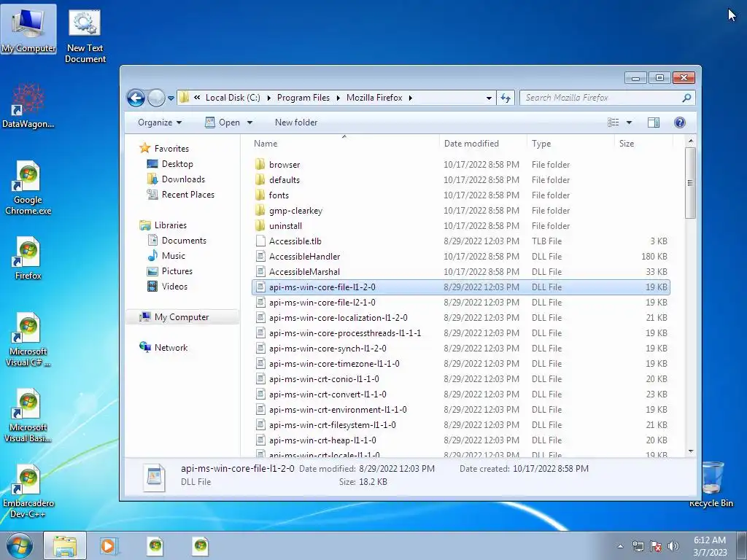Image resolution: width=747 pixels, height=560 pixels.
Task: Click the volume speaker tray icon
Action: point(673,546)
